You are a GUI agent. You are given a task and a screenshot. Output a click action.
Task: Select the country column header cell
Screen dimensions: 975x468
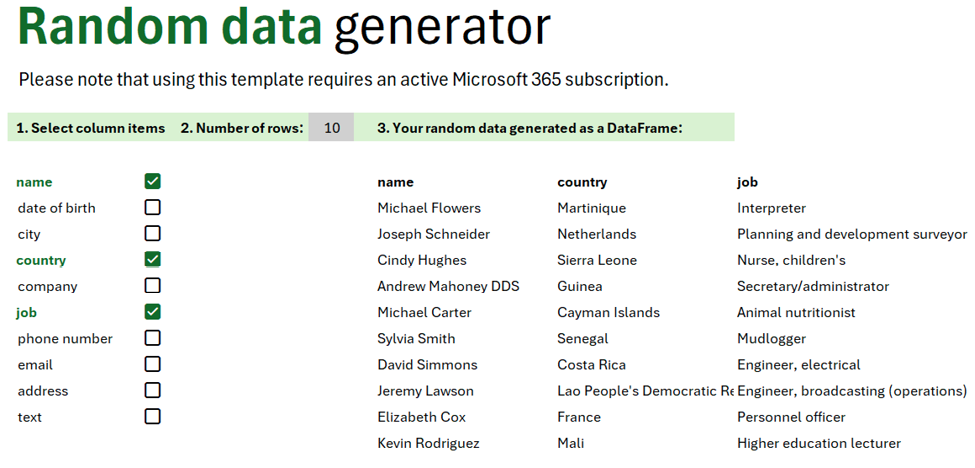coord(582,182)
